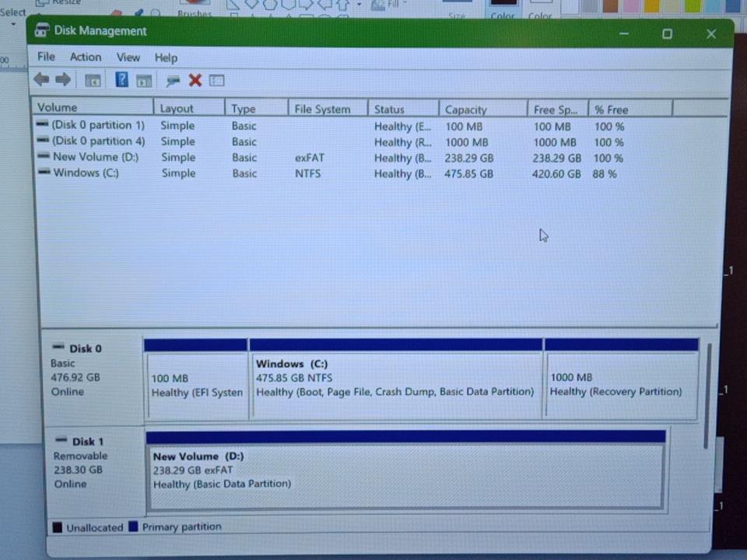
Task: Select the New Volume (D:) row in volume list
Action: click(x=331, y=157)
